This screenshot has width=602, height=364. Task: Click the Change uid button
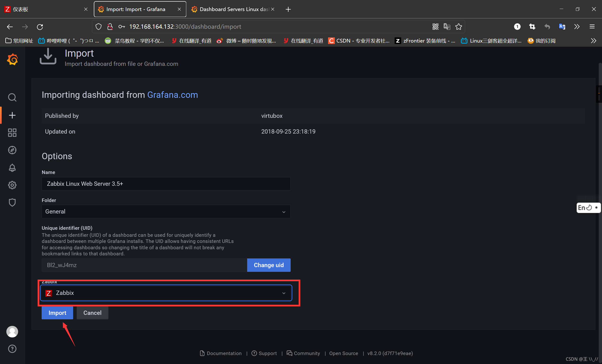[269, 265]
